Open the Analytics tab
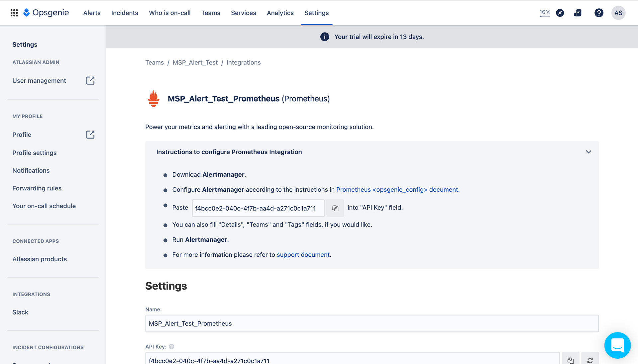Screen dimensions: 638x364 280,13
